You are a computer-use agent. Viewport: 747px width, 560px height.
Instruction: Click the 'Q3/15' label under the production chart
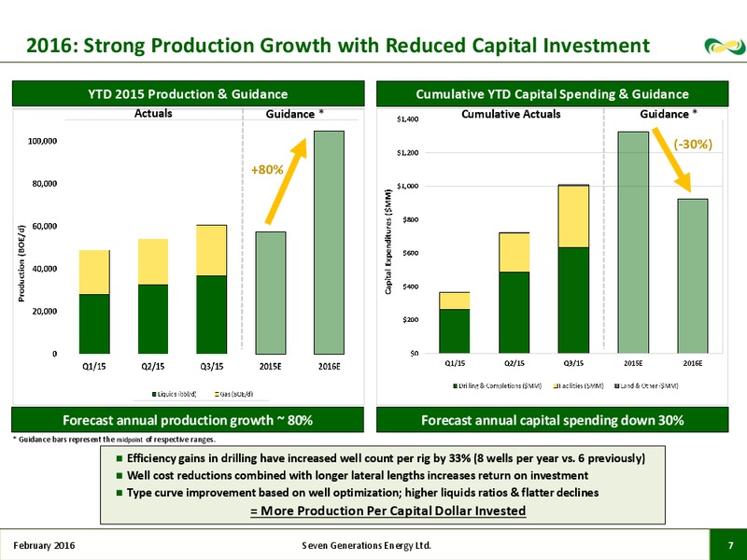212,367
